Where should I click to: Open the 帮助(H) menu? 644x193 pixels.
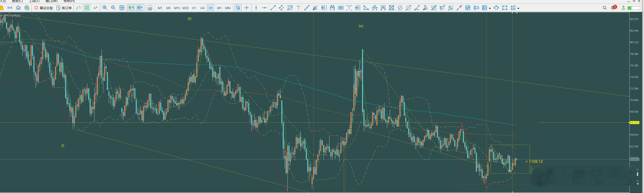click(x=69, y=1)
